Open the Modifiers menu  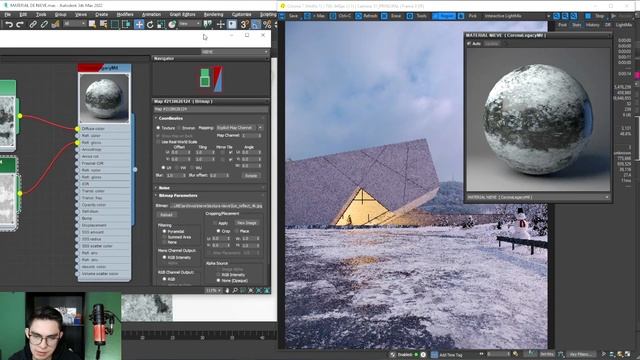(x=125, y=14)
